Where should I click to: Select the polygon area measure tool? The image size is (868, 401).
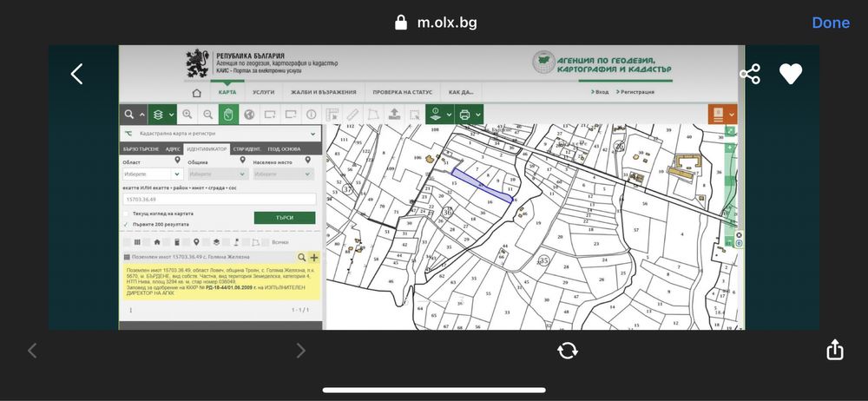coord(373,115)
